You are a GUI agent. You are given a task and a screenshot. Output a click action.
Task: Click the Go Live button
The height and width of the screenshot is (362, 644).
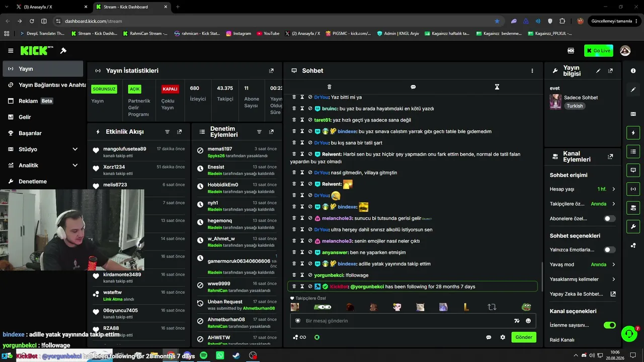(x=599, y=51)
